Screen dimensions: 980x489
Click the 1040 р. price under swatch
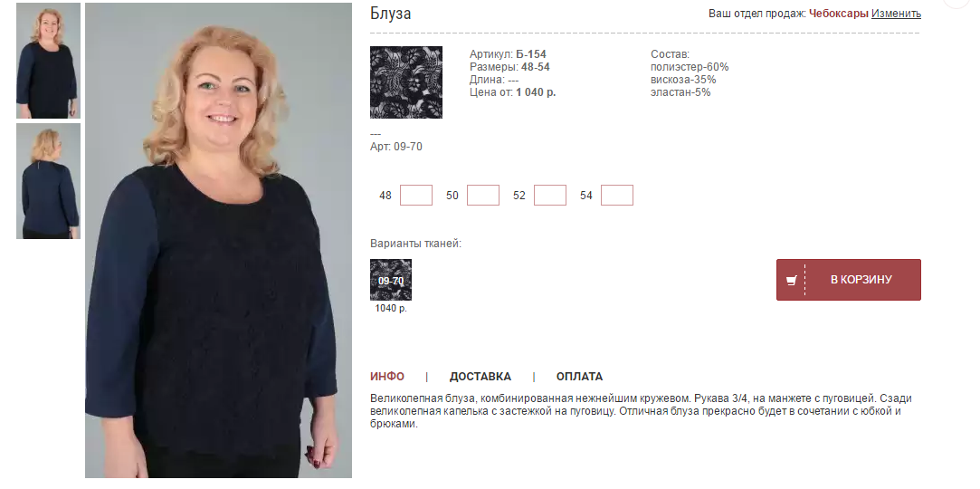point(391,308)
